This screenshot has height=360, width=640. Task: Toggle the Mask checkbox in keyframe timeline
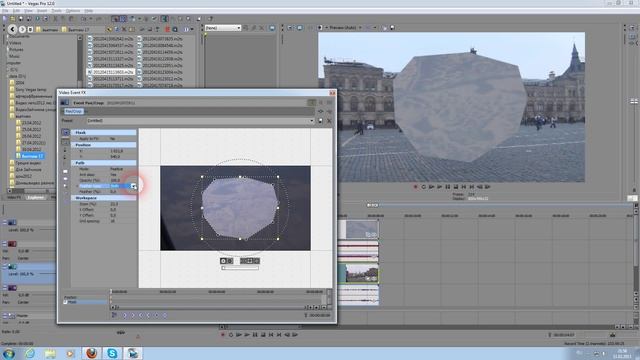tap(65, 302)
